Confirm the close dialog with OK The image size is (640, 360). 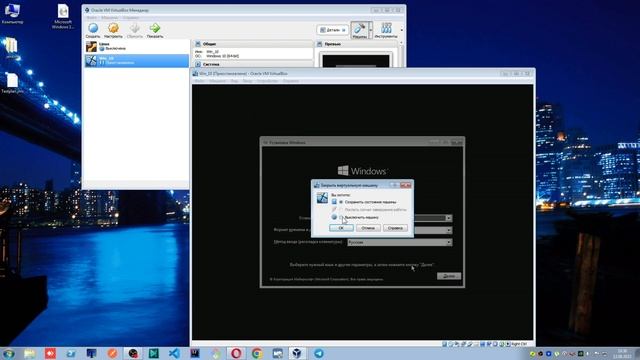click(x=341, y=228)
